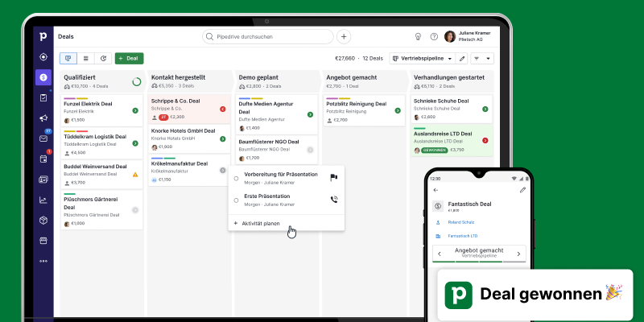Mark Vorbereitung für Präsentation as done
This screenshot has height=322, width=644.
coord(236,178)
